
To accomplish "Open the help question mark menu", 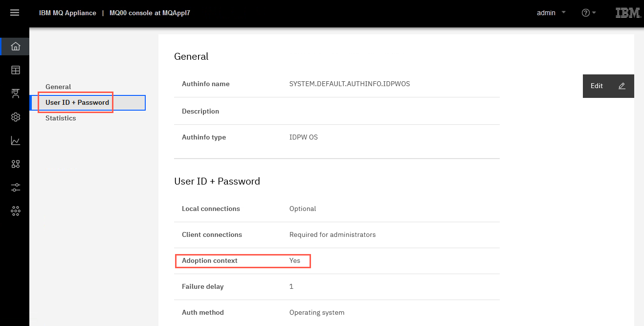I will pyautogui.click(x=589, y=13).
